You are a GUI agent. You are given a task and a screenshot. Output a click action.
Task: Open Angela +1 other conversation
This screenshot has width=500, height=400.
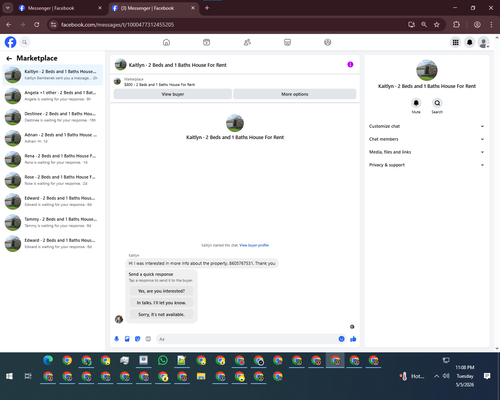pyautogui.click(x=53, y=96)
